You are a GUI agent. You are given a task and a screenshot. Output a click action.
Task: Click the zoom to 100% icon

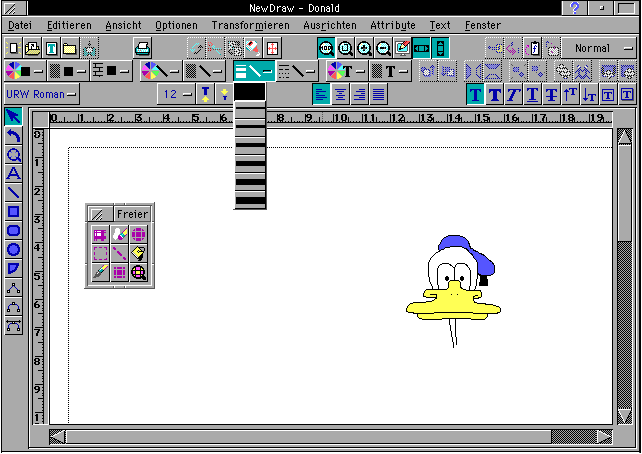326,48
